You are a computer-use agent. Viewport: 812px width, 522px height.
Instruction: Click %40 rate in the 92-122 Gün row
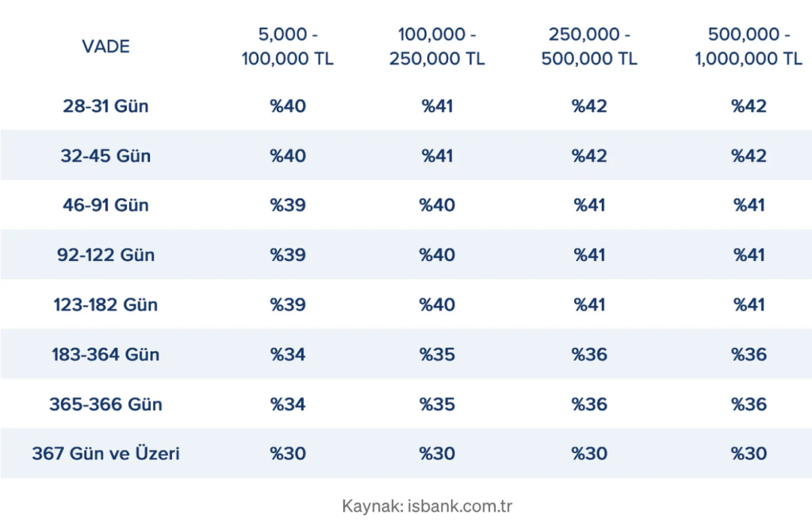437,255
